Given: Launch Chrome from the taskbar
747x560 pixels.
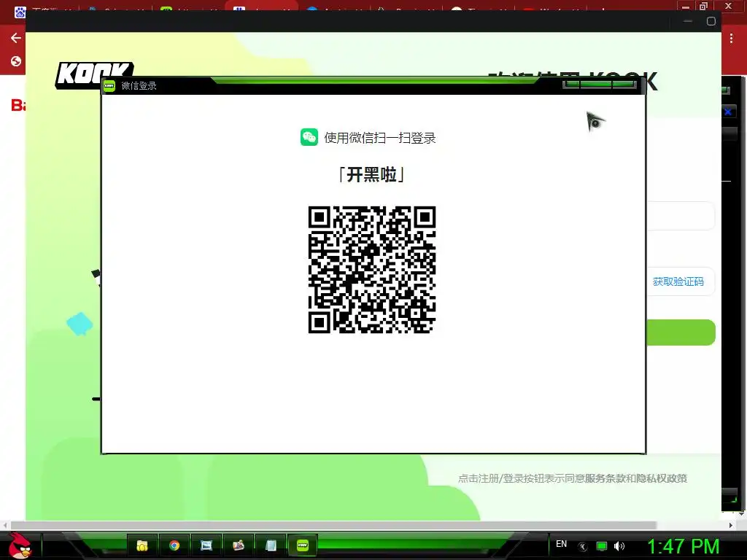Looking at the screenshot, I should [174, 545].
